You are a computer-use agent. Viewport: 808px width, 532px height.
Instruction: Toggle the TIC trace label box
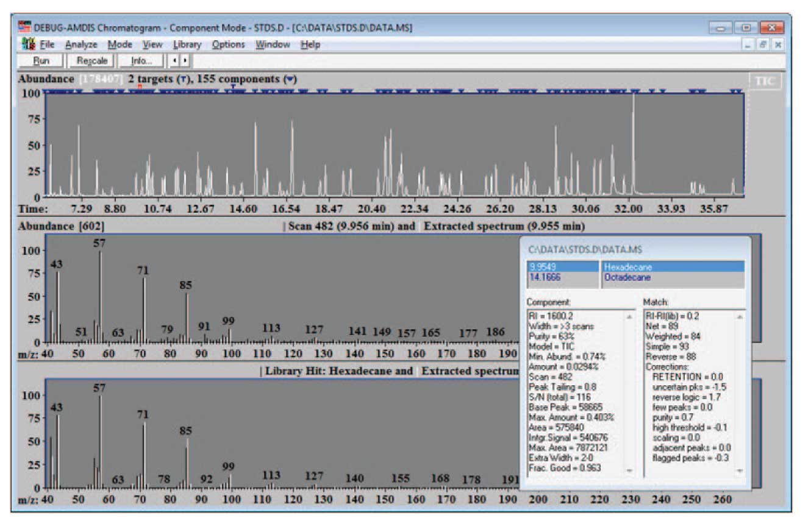(765, 82)
